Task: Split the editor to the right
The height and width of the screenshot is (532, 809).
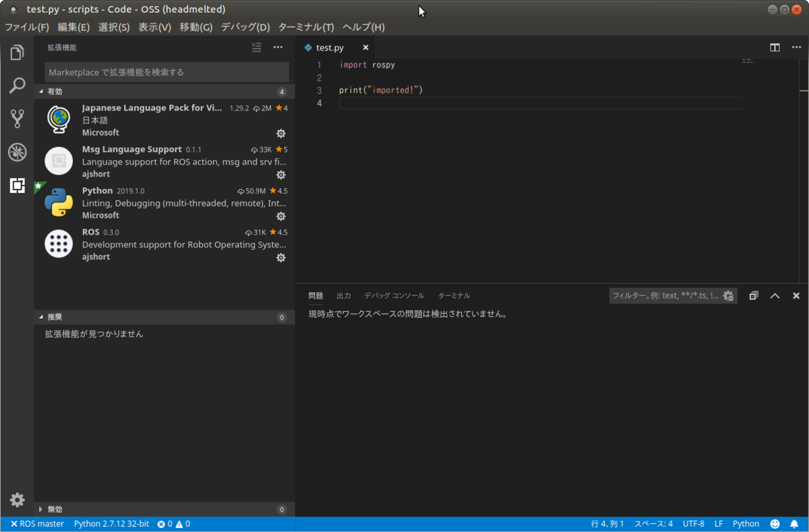Action: pyautogui.click(x=775, y=47)
